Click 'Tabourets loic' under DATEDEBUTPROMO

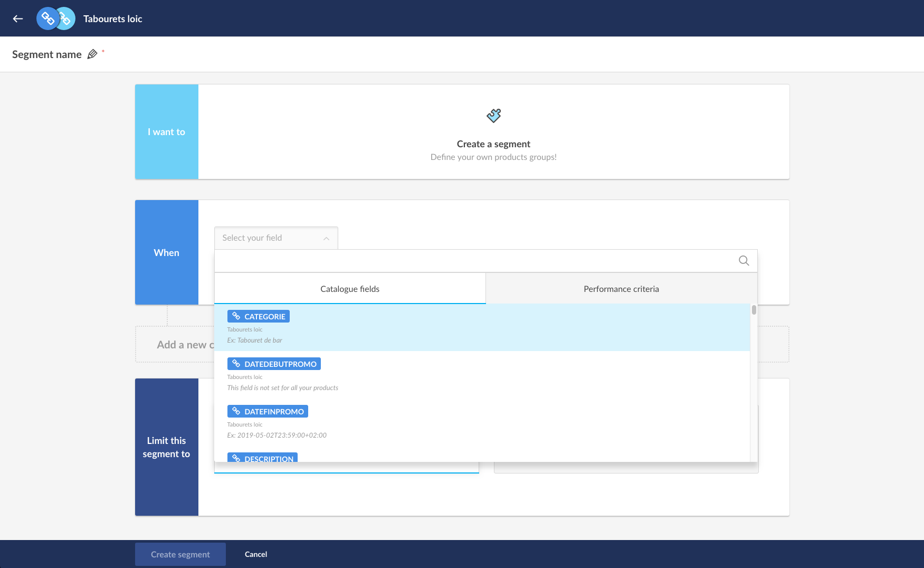click(x=245, y=377)
